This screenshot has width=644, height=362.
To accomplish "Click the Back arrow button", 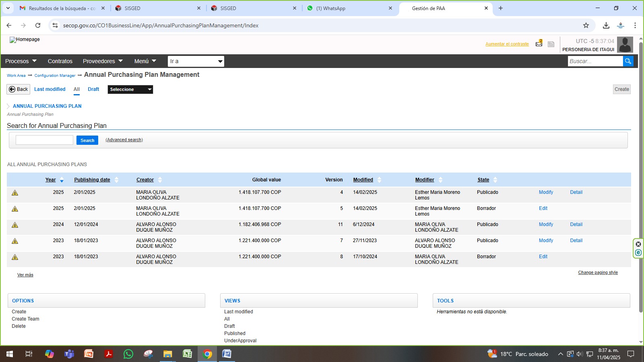I will 19,89.
